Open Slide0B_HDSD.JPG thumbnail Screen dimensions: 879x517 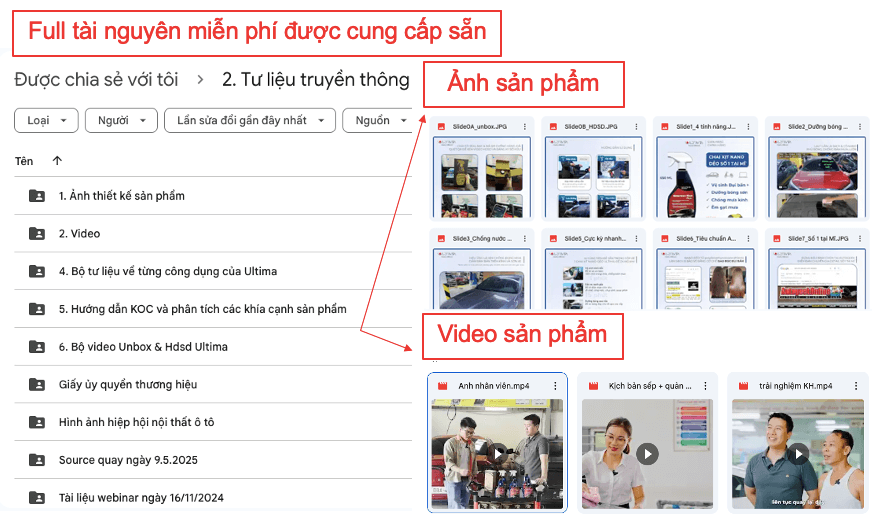(594, 177)
